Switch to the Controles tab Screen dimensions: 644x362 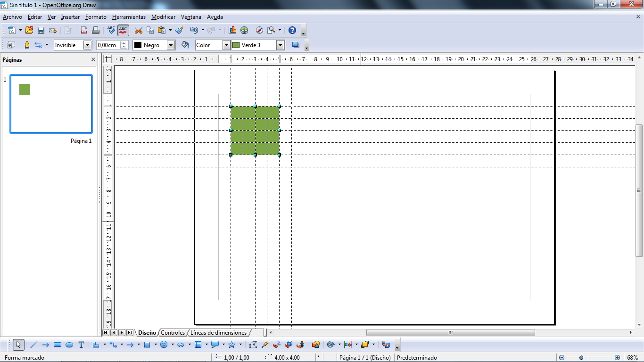pos(173,333)
